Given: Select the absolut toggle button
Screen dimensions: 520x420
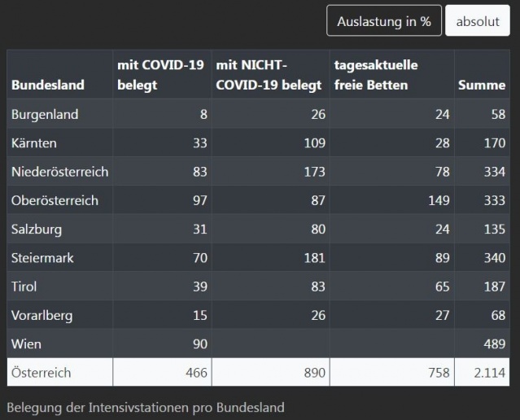Looking at the screenshot, I should pyautogui.click(x=477, y=21).
